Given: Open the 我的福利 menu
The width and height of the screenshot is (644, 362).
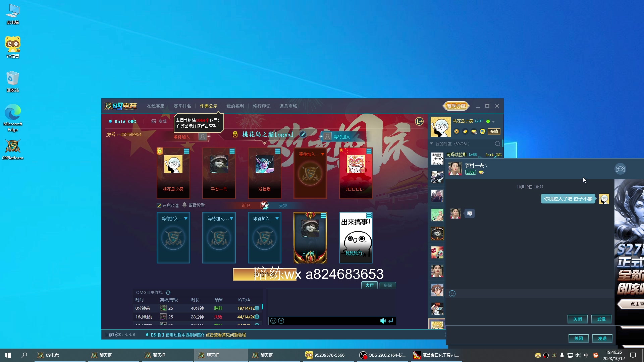Looking at the screenshot, I should coord(235,106).
